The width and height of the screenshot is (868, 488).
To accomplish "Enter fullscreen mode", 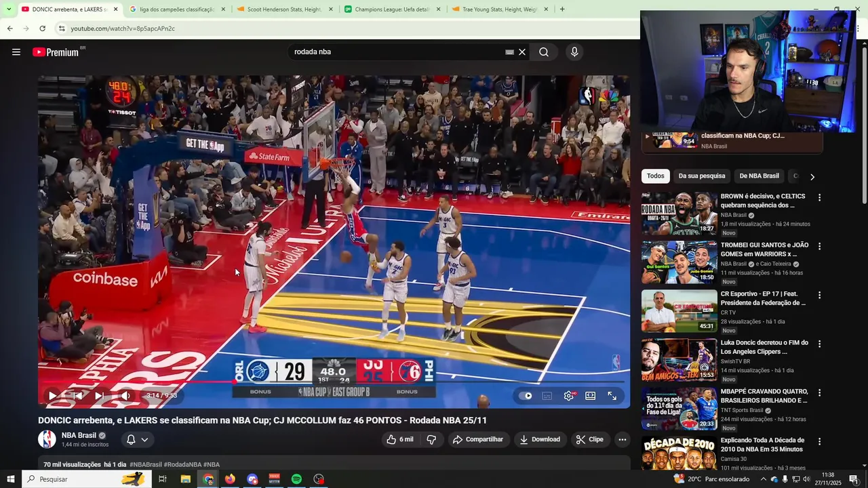I will 612,396.
